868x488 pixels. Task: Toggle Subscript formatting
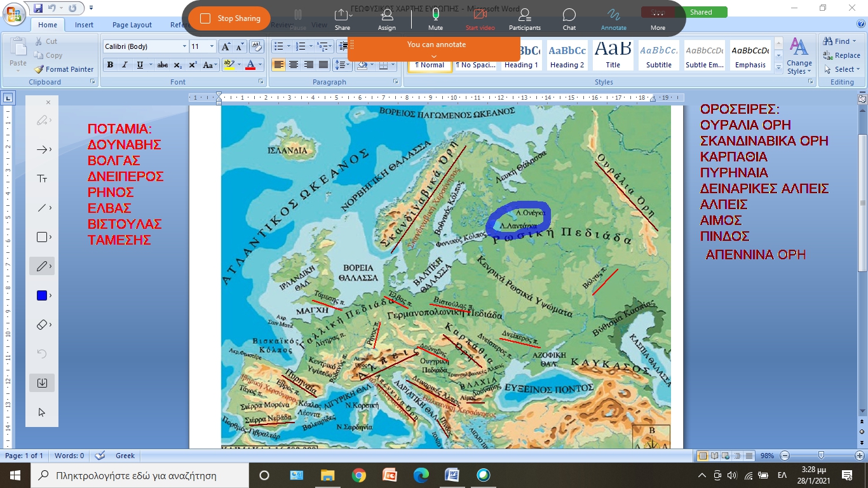tap(178, 65)
